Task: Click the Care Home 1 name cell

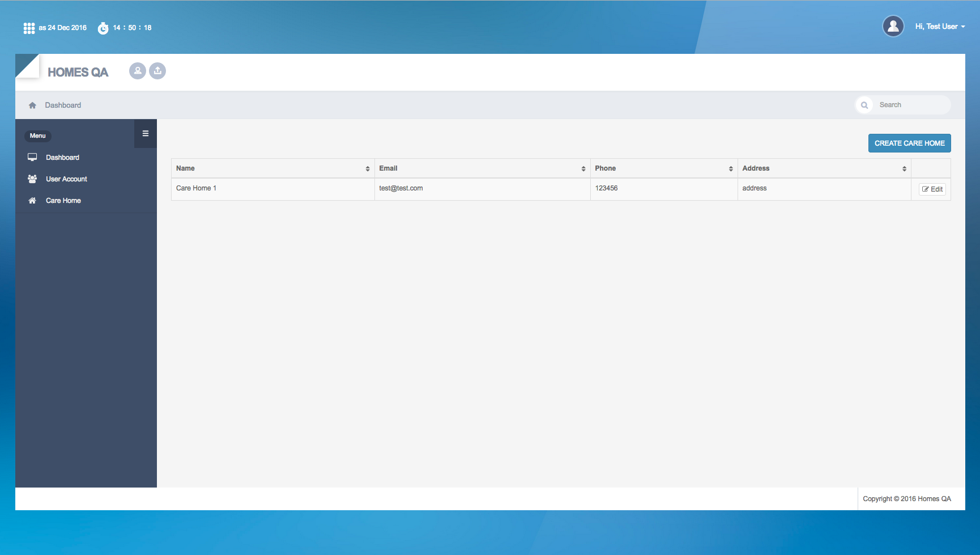Action: pyautogui.click(x=272, y=189)
